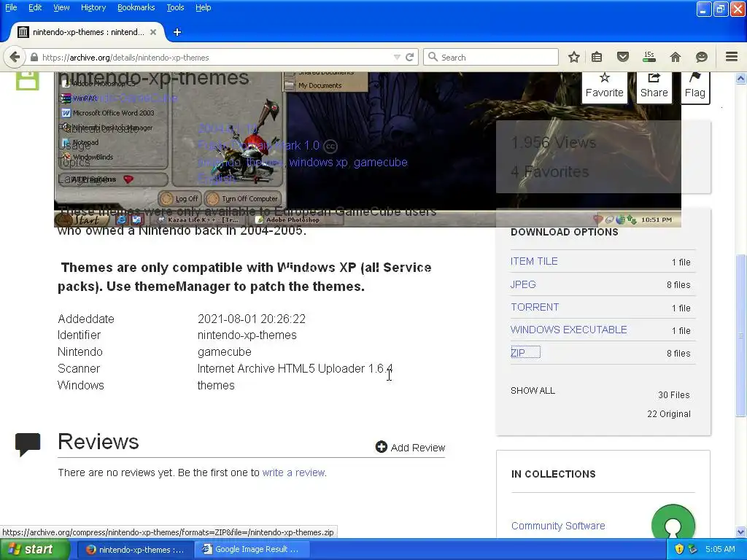Open the URL history dropdown arrow
Image resolution: width=747 pixels, height=560 pixels.
pos(397,57)
